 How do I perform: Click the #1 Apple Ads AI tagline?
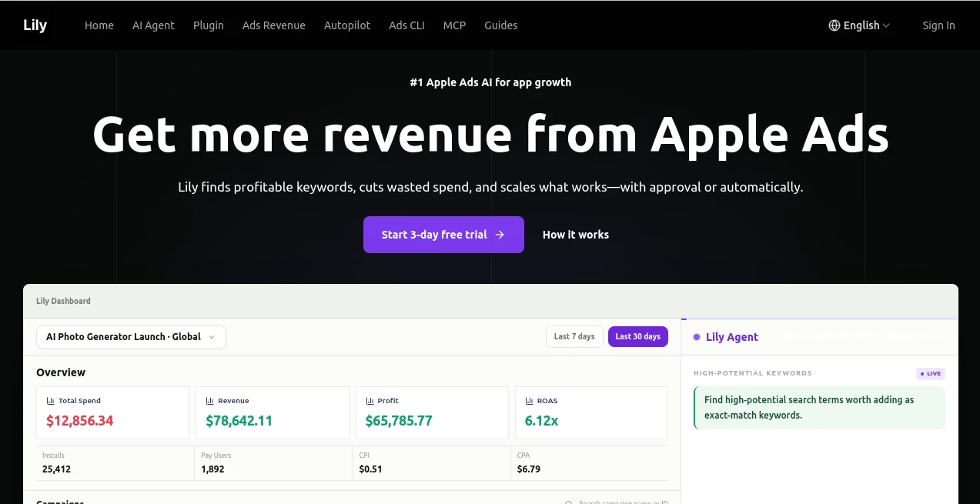coord(490,82)
